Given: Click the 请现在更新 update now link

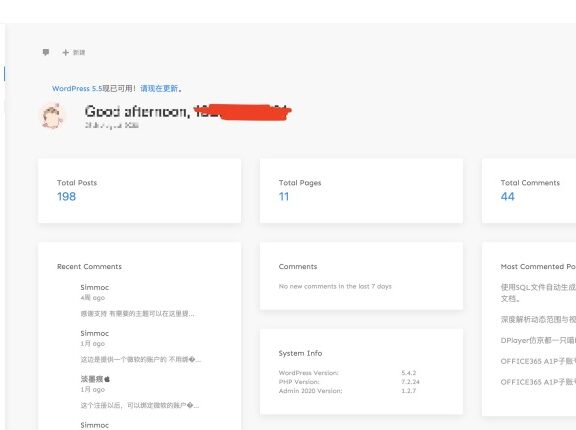Looking at the screenshot, I should (159, 88).
